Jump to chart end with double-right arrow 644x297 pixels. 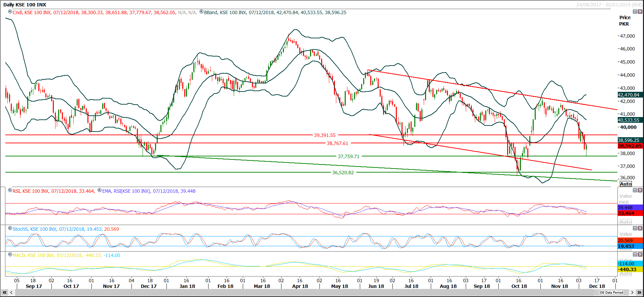pyautogui.click(x=639, y=293)
